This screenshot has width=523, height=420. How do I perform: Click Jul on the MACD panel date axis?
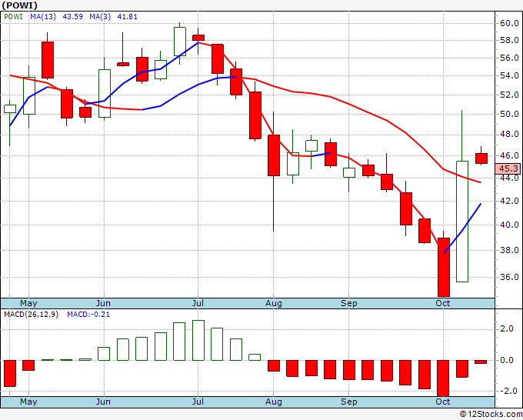click(x=198, y=402)
